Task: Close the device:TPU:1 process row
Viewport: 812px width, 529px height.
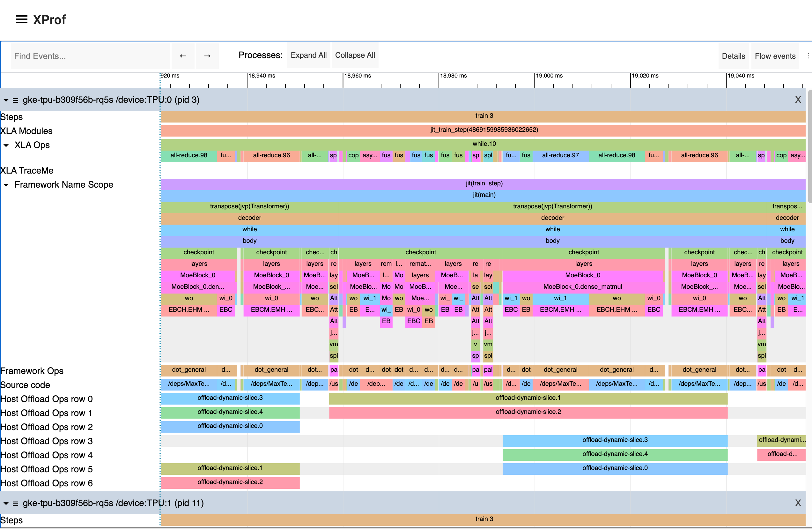Action: (798, 503)
